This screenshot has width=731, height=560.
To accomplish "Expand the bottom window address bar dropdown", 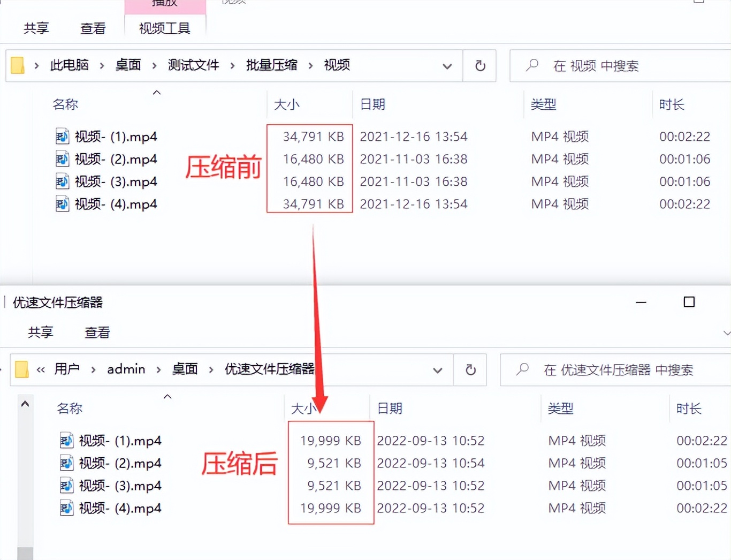I will click(x=438, y=370).
